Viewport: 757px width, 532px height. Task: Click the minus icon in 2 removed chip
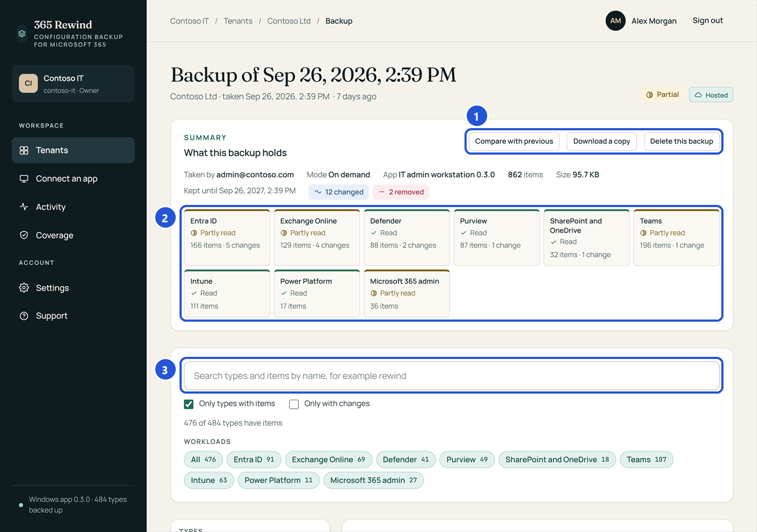pyautogui.click(x=382, y=192)
